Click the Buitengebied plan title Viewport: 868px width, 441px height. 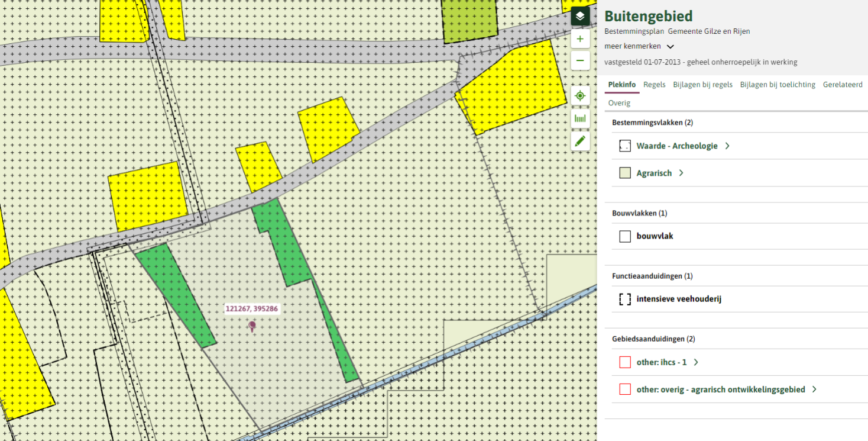pos(648,17)
